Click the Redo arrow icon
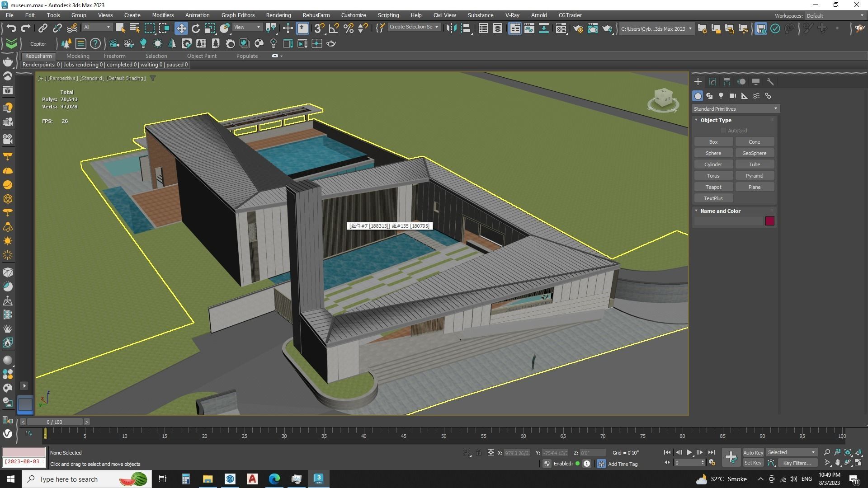 26,28
